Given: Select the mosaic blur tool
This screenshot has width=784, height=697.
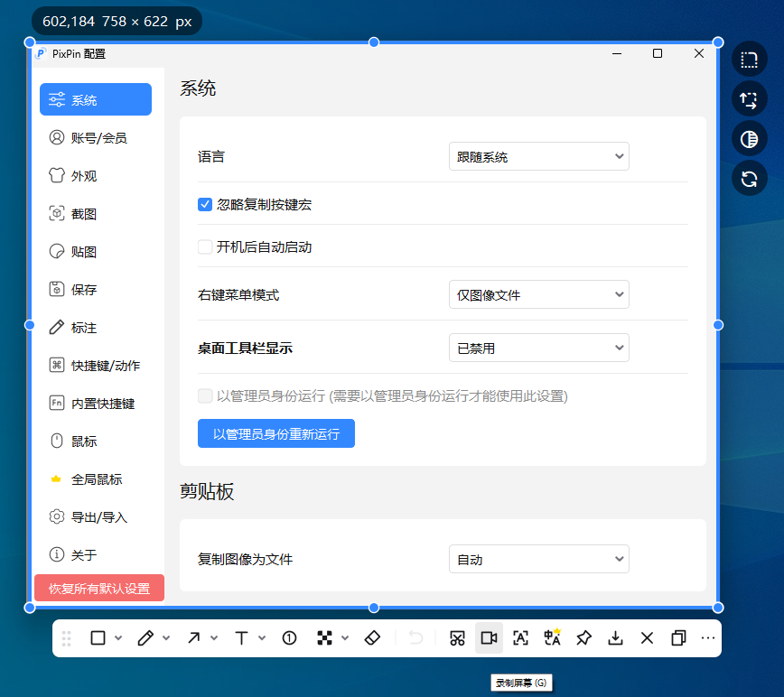Looking at the screenshot, I should (x=324, y=638).
